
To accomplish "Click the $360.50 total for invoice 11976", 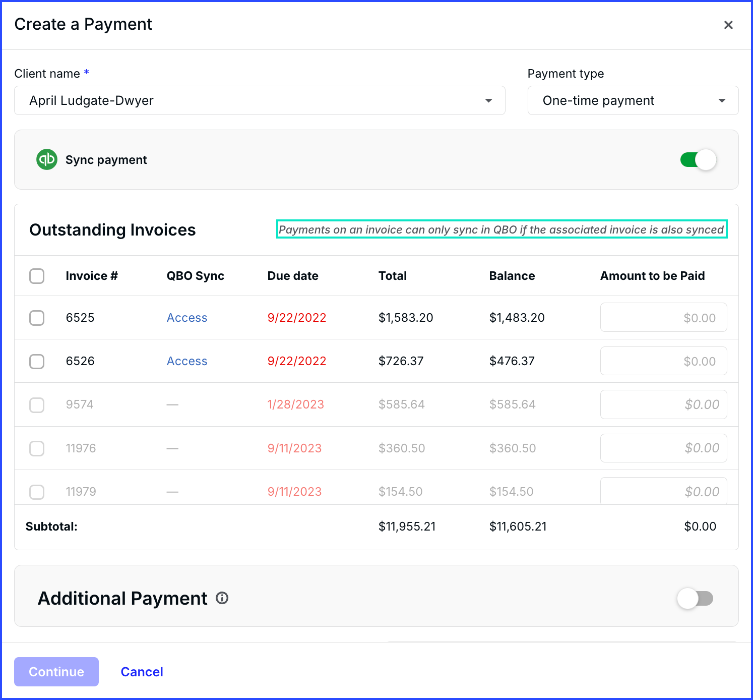I will 402,448.
